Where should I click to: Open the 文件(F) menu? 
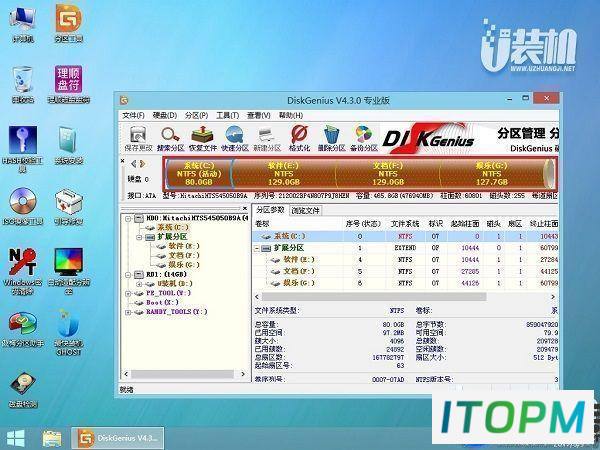tap(133, 116)
